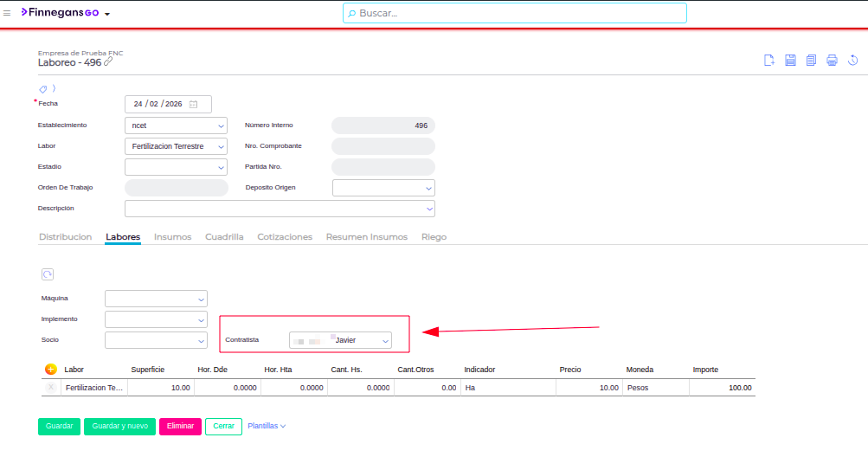Viewport: 868px width, 457px height.
Task: Click the copy document icon
Action: pyautogui.click(x=811, y=60)
